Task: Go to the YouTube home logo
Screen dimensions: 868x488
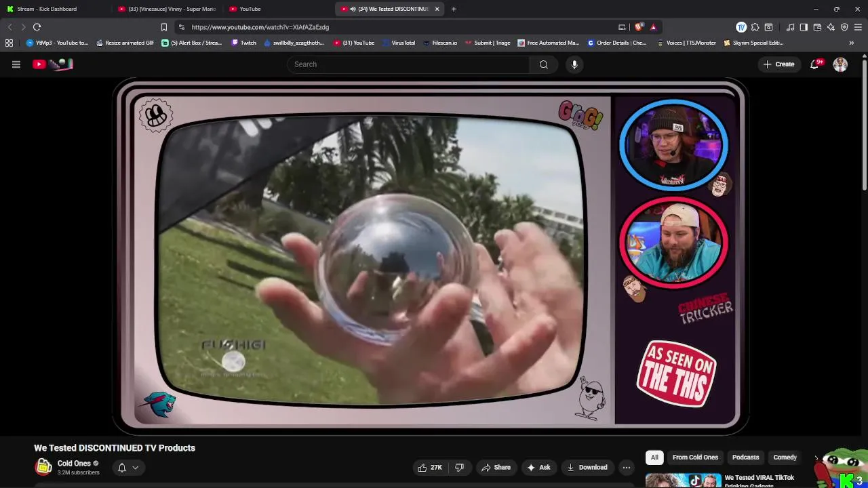Action: [53, 64]
